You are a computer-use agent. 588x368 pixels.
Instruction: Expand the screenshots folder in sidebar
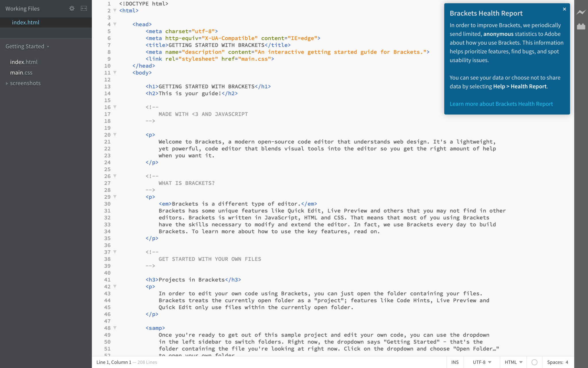coord(7,83)
